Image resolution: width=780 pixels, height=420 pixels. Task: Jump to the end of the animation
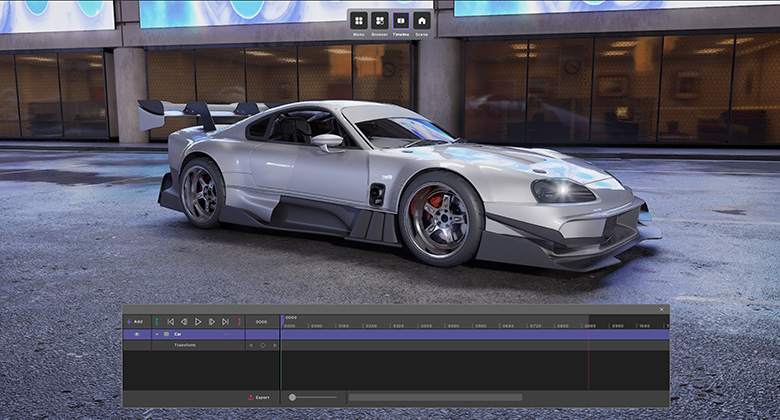(226, 322)
